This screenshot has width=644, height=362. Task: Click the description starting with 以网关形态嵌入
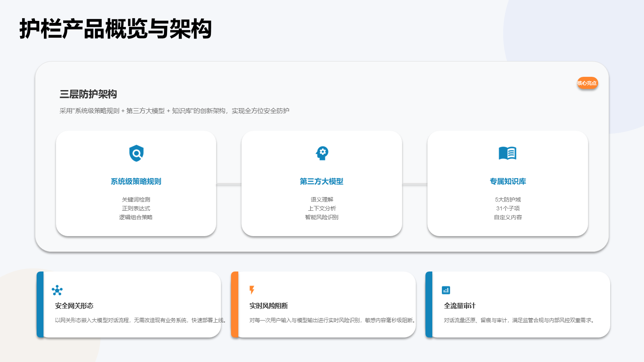coord(142,320)
